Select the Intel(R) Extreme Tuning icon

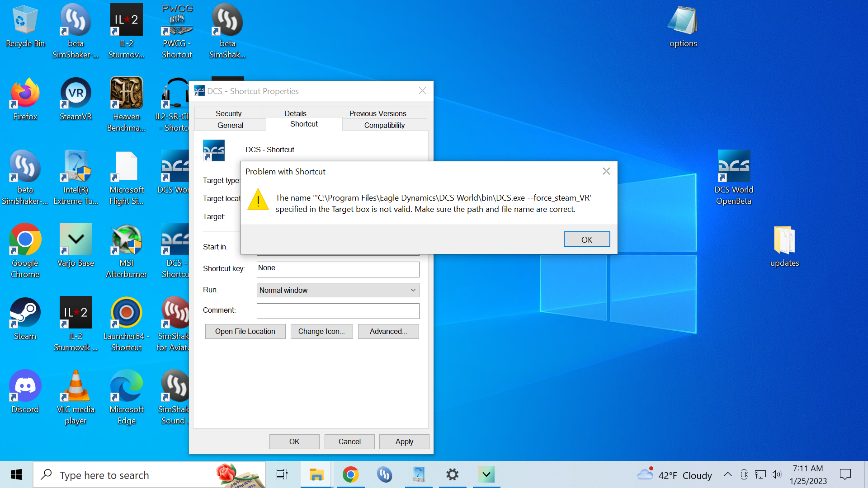[x=75, y=178]
